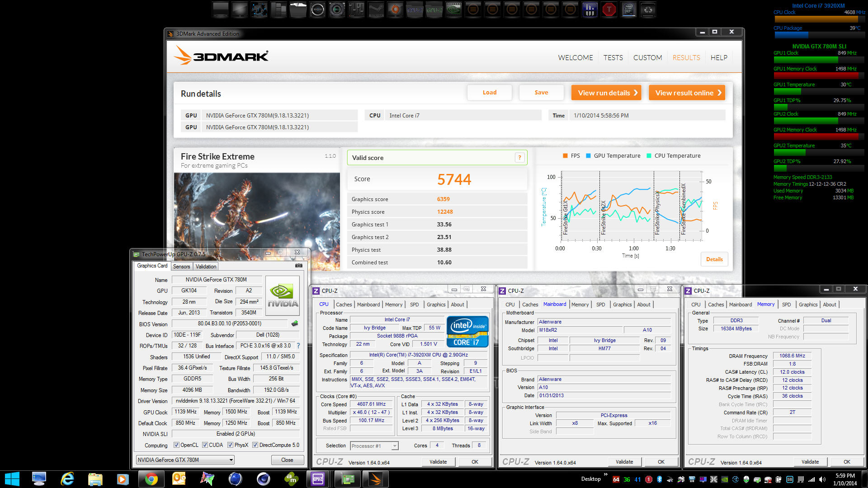
Task: Open the GPU-Z folder in the top dock
Action: (x=434, y=9)
